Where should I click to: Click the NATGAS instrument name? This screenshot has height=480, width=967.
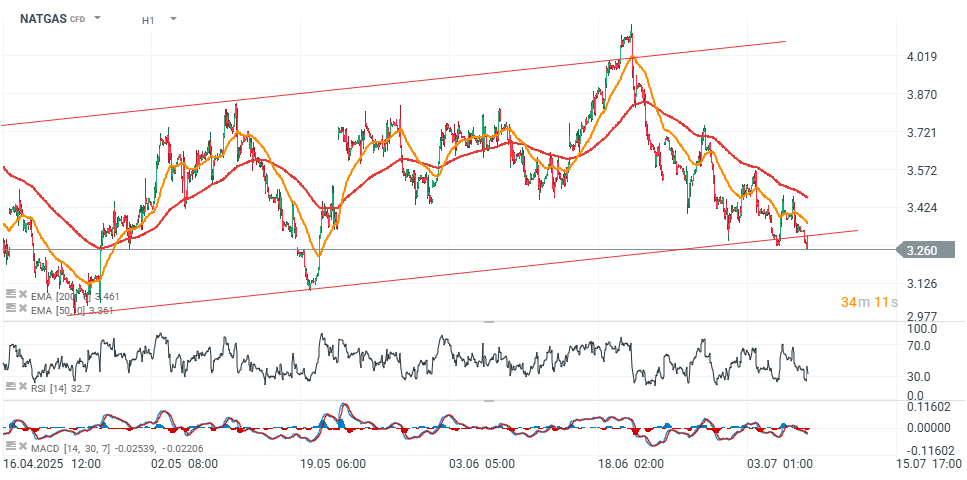click(43, 19)
